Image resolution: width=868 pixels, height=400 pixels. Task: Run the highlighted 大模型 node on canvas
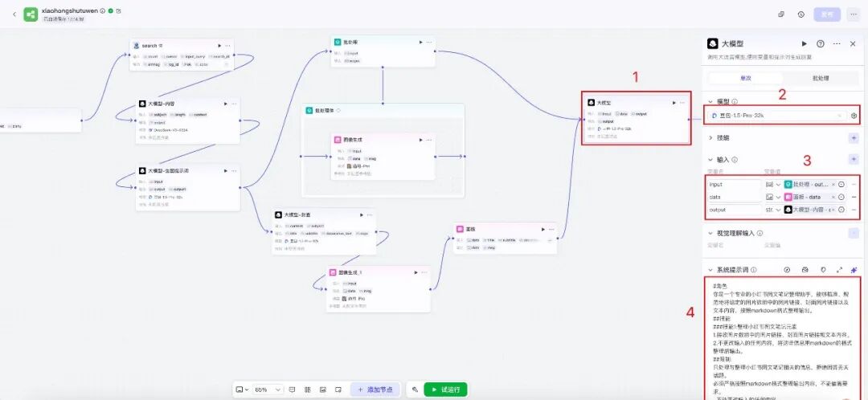coord(674,102)
